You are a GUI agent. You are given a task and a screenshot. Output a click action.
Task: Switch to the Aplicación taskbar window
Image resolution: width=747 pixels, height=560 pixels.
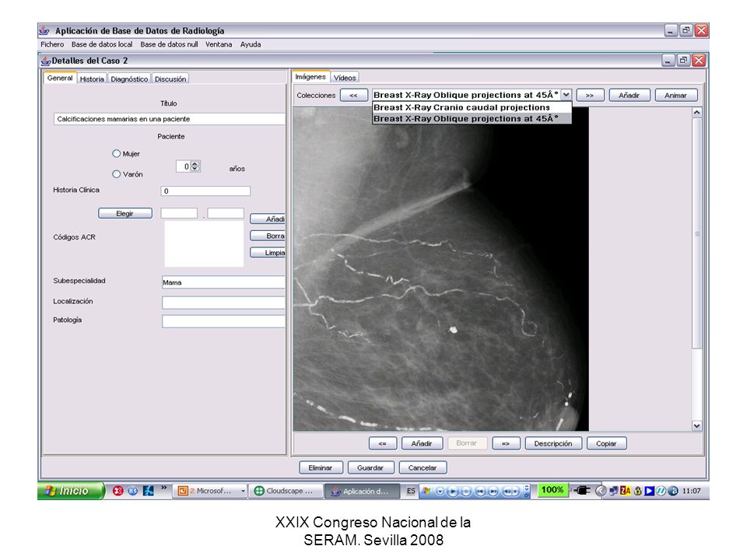[x=362, y=491]
